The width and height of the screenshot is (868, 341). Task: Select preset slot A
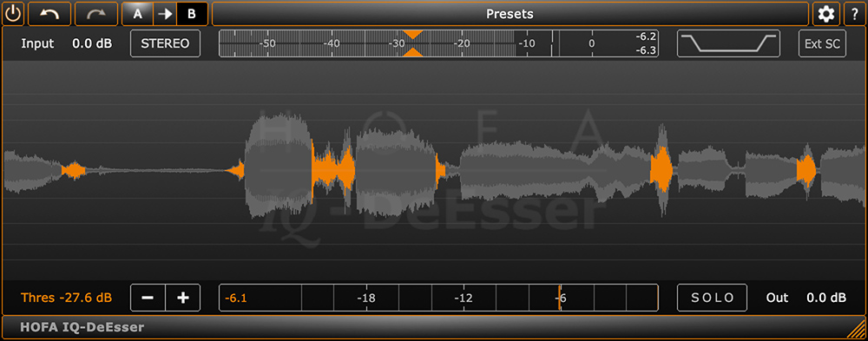[137, 14]
